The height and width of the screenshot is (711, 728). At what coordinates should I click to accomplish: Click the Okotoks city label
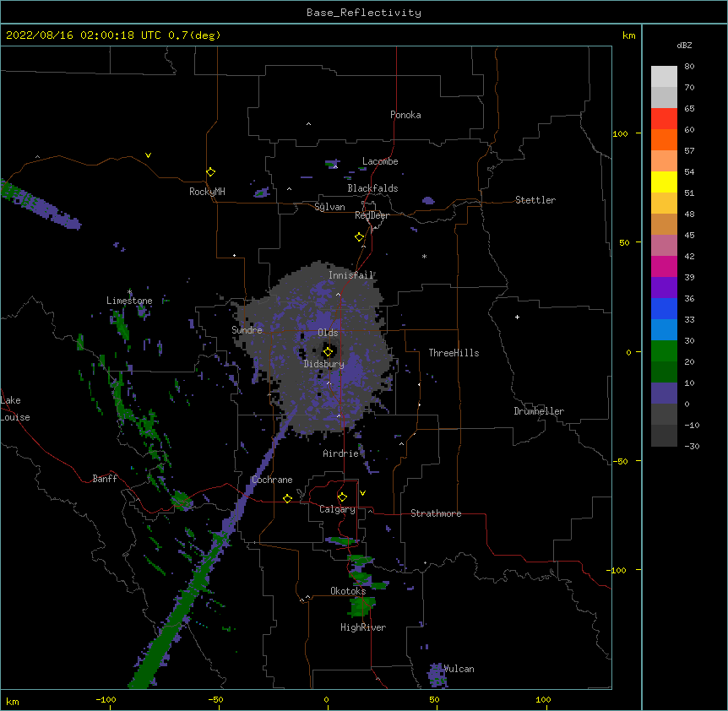[348, 591]
